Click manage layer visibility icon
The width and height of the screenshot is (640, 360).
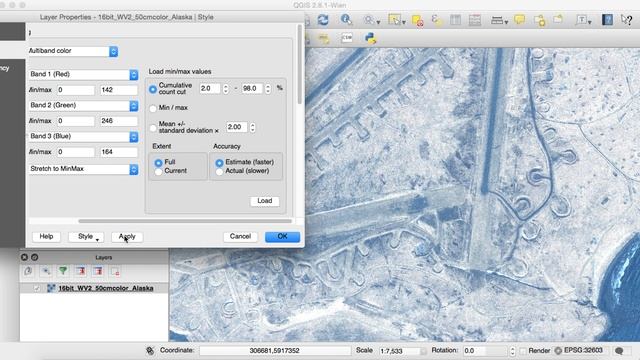click(x=46, y=271)
